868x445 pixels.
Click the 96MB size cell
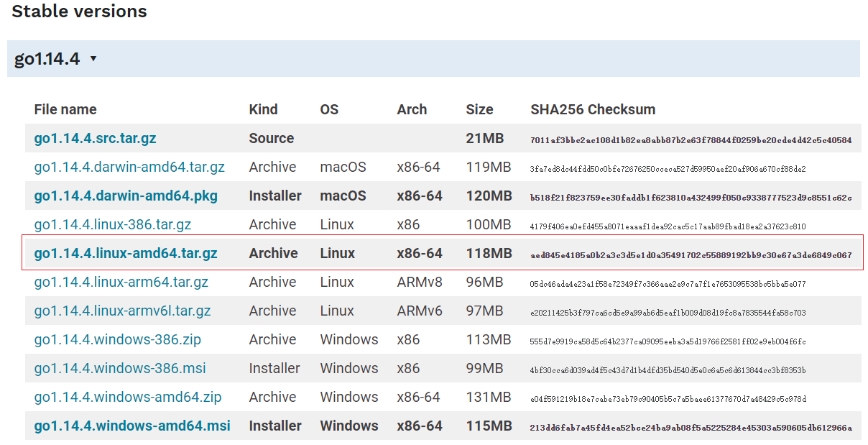[484, 282]
